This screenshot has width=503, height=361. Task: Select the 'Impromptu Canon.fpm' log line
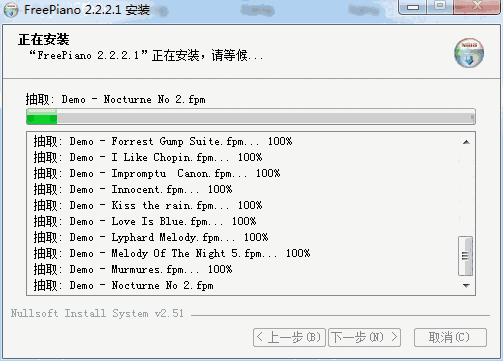[x=157, y=173]
